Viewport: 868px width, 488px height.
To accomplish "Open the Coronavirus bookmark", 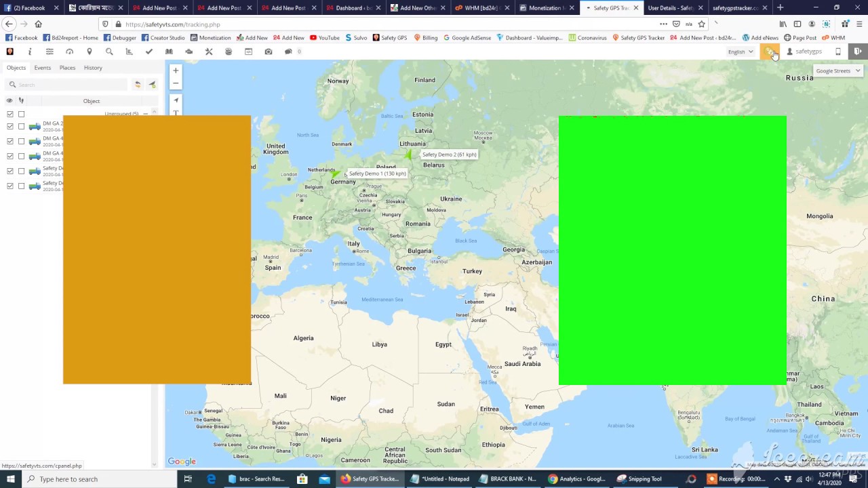I will tap(588, 38).
